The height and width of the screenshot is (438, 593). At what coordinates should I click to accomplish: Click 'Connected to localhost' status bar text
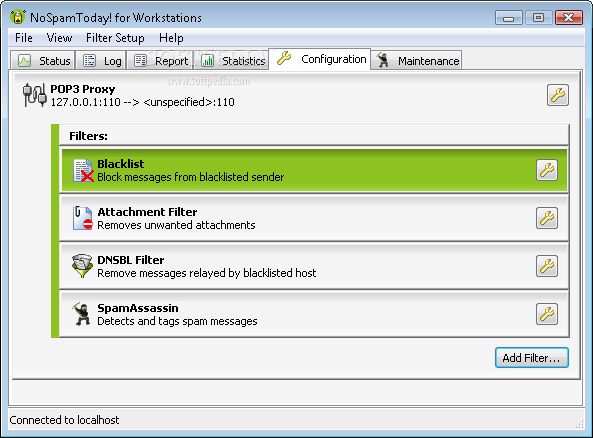click(x=64, y=420)
